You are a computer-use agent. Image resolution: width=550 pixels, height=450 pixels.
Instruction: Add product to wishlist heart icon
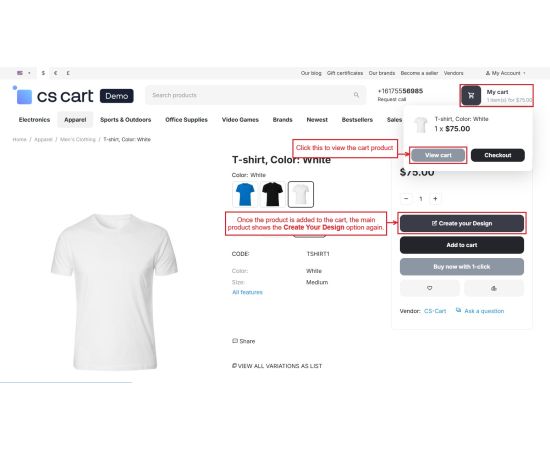(429, 288)
